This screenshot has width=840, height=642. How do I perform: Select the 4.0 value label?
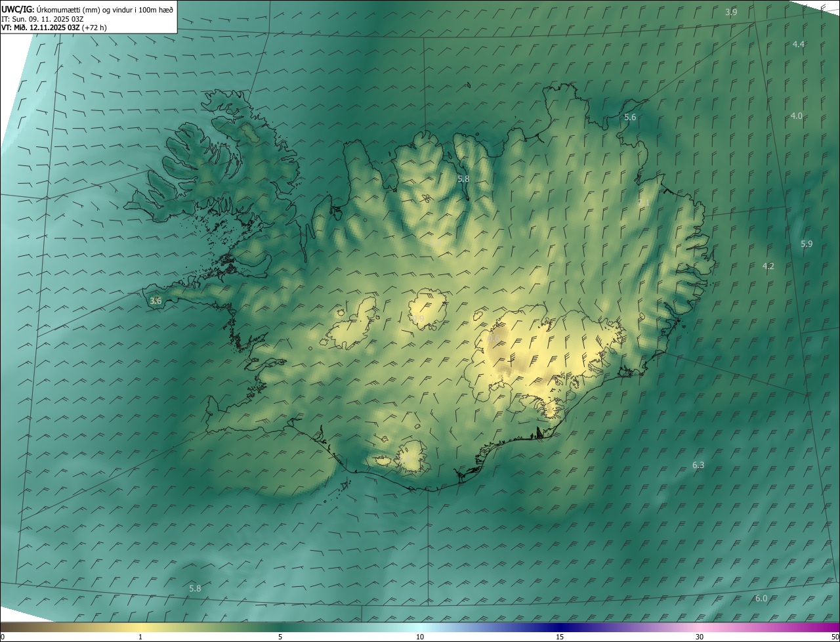tap(796, 116)
